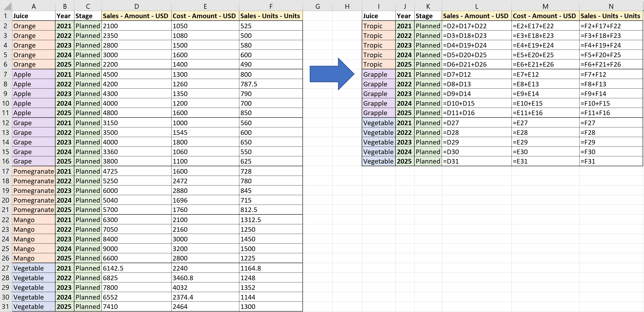
Task: Select row 17 by clicking its row number
Action: click(x=5, y=171)
